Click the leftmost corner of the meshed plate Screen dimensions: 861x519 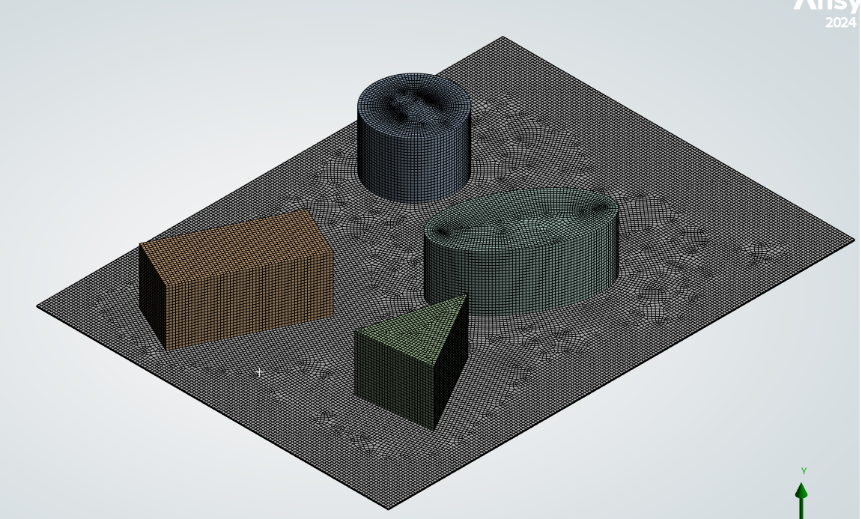click(40, 306)
